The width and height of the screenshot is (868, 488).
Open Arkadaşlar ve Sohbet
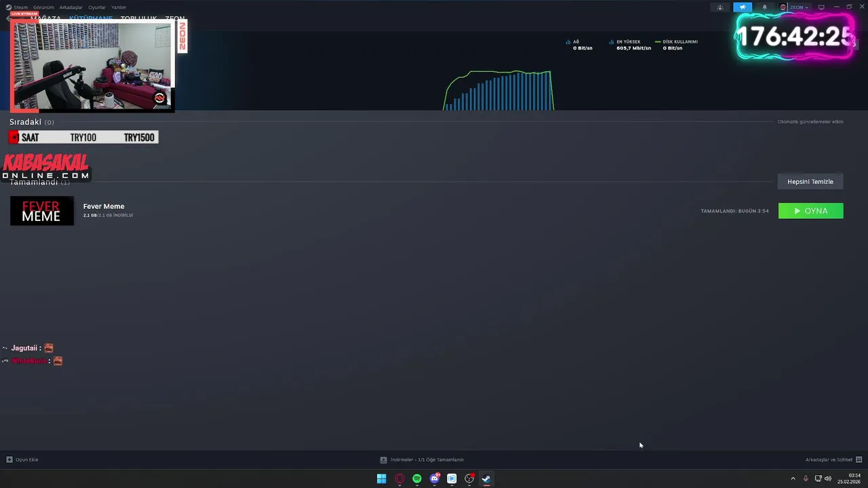pyautogui.click(x=829, y=460)
